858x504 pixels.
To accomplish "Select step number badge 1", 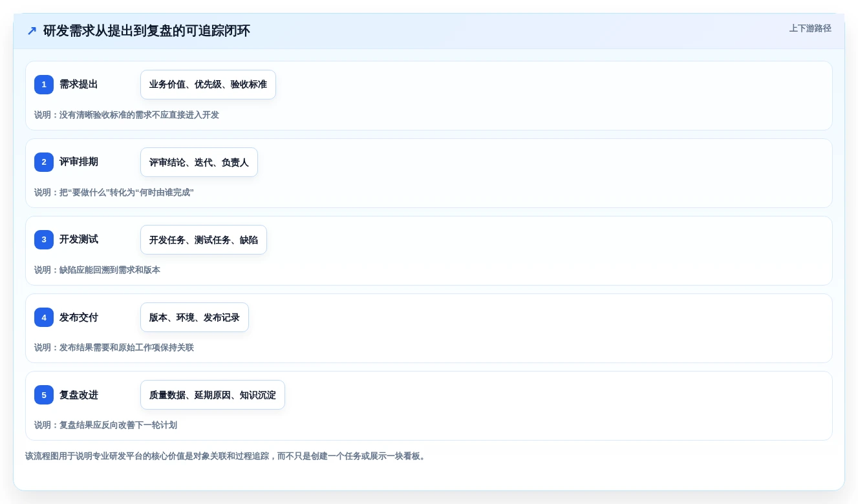I will coord(44,85).
